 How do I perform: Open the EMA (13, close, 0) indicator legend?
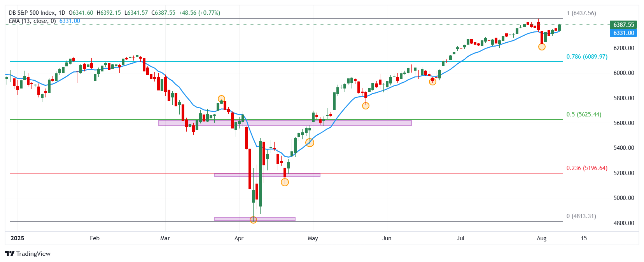coord(32,21)
